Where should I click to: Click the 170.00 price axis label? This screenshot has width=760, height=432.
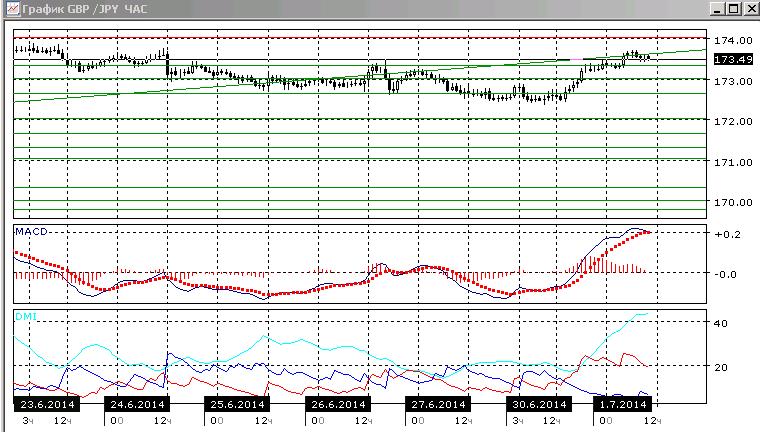733,203
